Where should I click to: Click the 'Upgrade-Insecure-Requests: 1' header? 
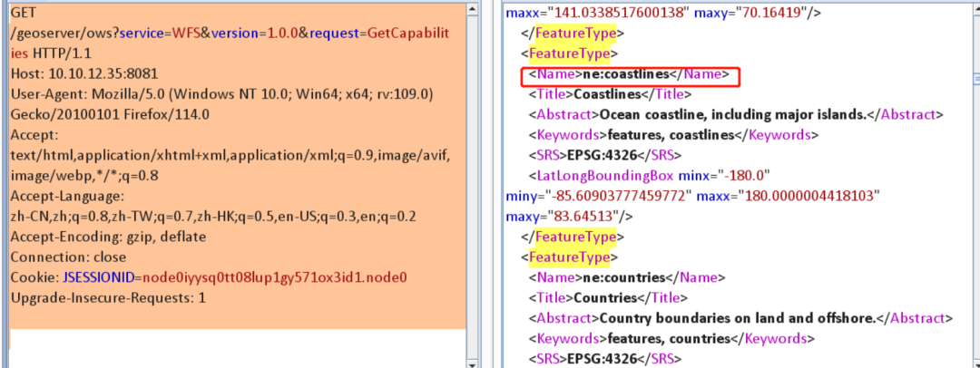pos(108,298)
